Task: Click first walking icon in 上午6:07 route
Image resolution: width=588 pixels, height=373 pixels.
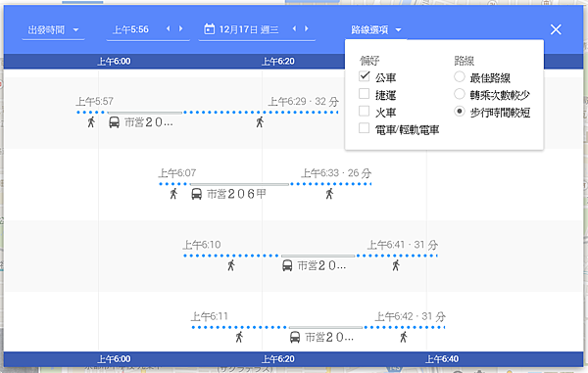Action: (x=173, y=194)
